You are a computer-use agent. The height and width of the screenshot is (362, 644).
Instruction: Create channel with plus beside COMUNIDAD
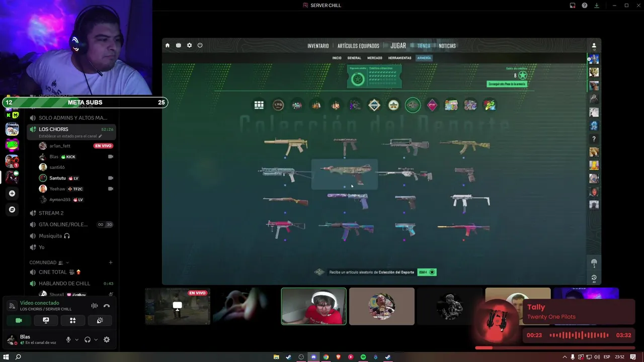(x=111, y=262)
